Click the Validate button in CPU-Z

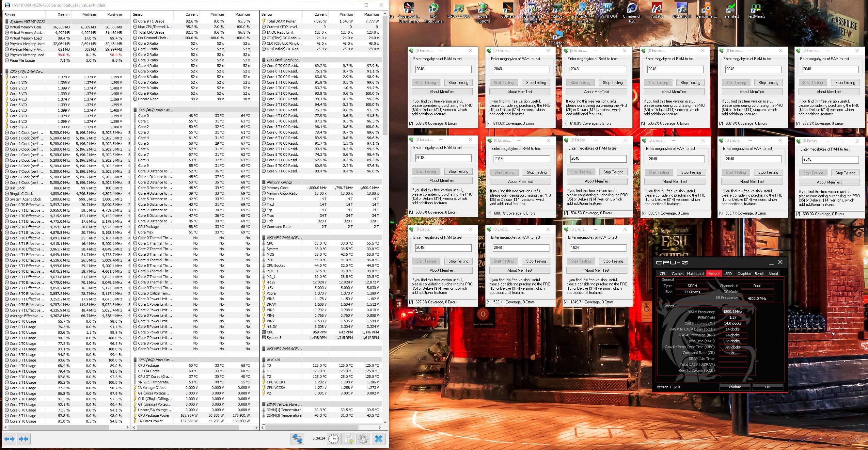coord(734,387)
